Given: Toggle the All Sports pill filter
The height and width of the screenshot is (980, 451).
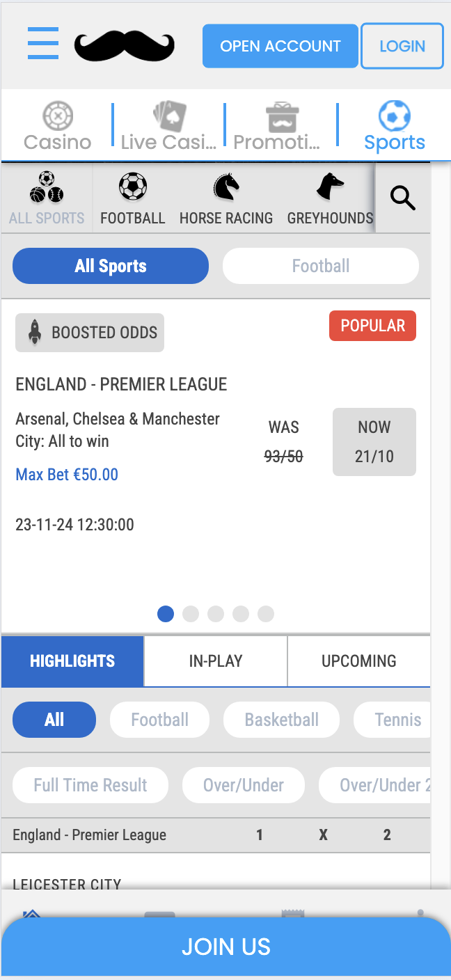Looking at the screenshot, I should (111, 266).
